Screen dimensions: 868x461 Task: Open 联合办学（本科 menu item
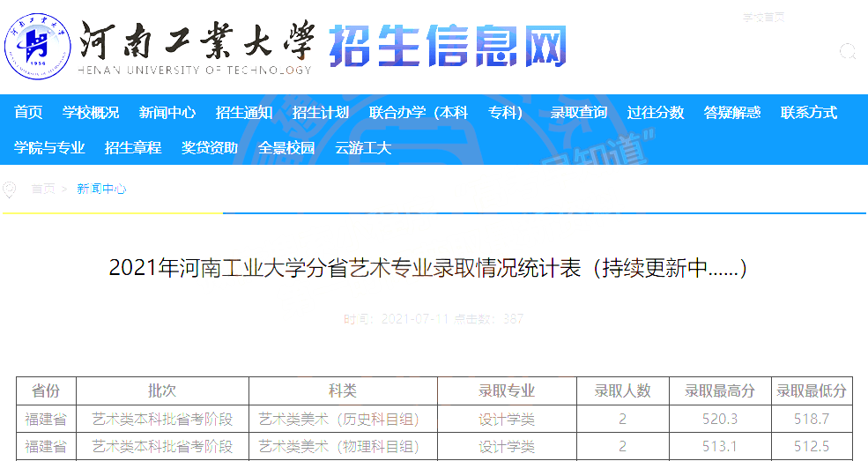[x=419, y=112]
